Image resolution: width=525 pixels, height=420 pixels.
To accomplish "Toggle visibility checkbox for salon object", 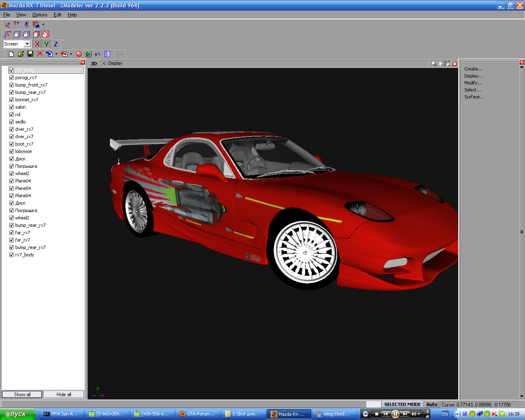I will pyautogui.click(x=11, y=107).
